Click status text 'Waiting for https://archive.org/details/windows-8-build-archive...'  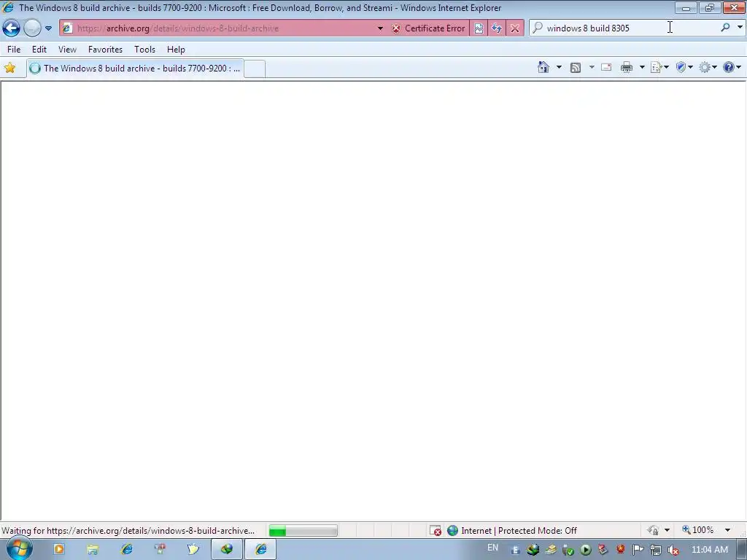click(x=128, y=531)
